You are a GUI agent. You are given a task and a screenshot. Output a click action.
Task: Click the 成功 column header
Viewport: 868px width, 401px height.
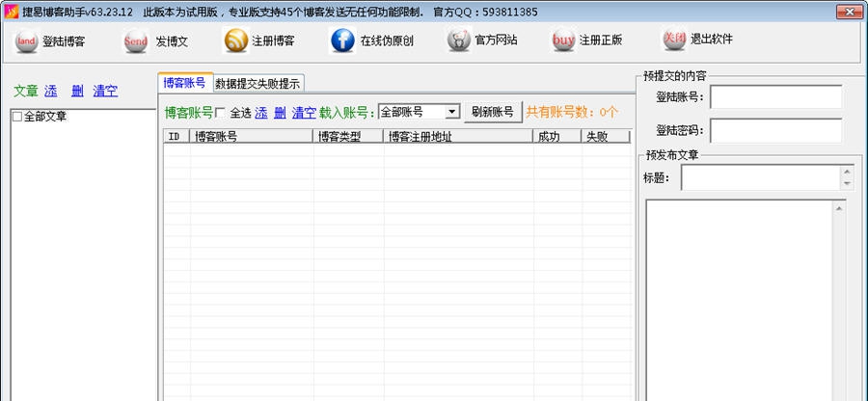click(557, 136)
